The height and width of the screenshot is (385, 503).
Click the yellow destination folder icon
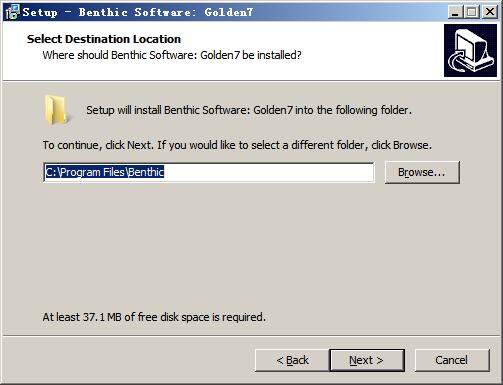[x=56, y=110]
